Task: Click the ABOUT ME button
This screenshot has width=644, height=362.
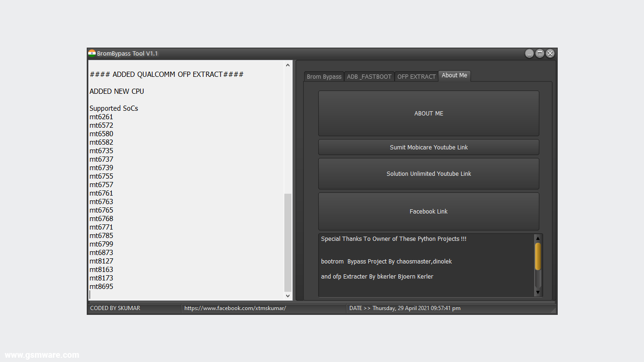Action: click(429, 113)
